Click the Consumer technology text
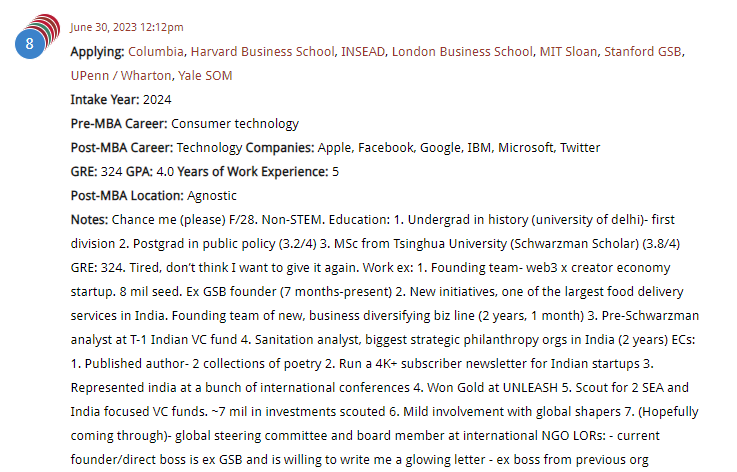737x472 pixels. pos(235,124)
